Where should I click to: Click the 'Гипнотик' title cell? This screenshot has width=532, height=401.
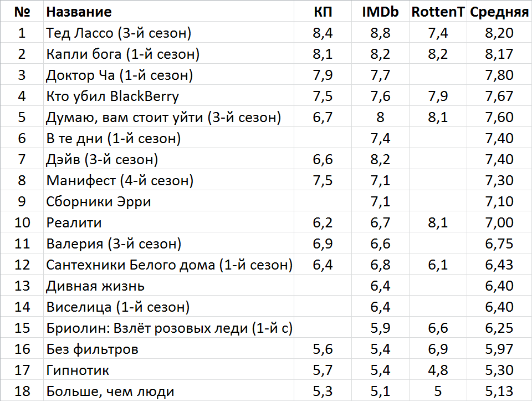pyautogui.click(x=168, y=369)
